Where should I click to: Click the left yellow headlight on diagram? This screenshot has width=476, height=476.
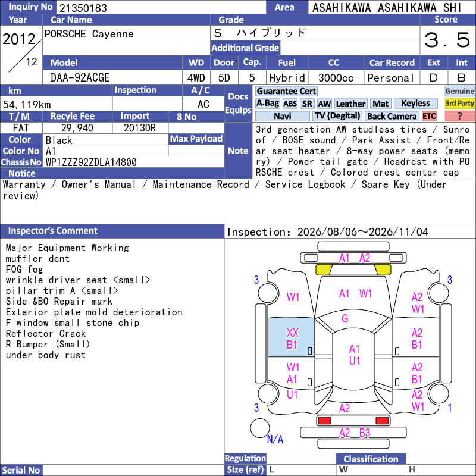tap(324, 270)
